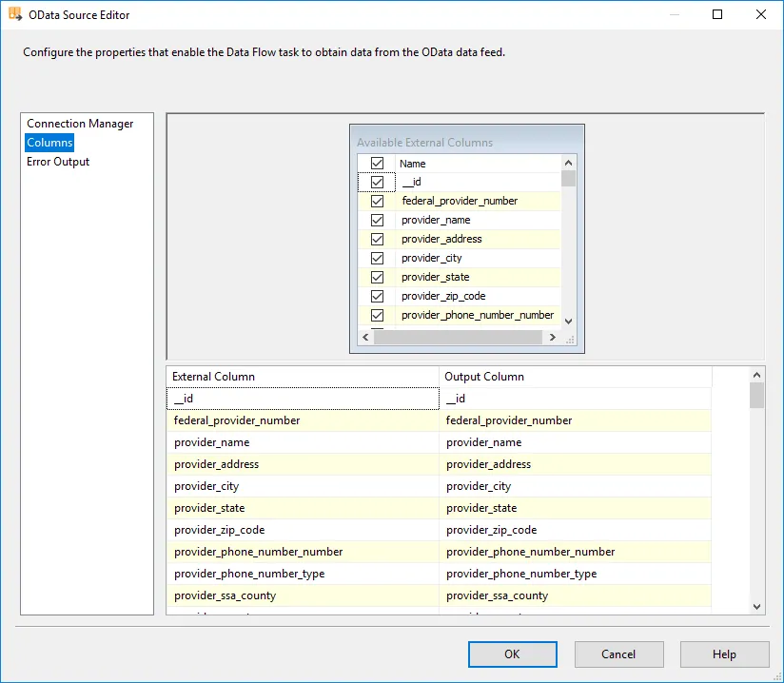This screenshot has width=784, height=683.
Task: Toggle the select-all Name header checkbox
Action: click(x=377, y=163)
